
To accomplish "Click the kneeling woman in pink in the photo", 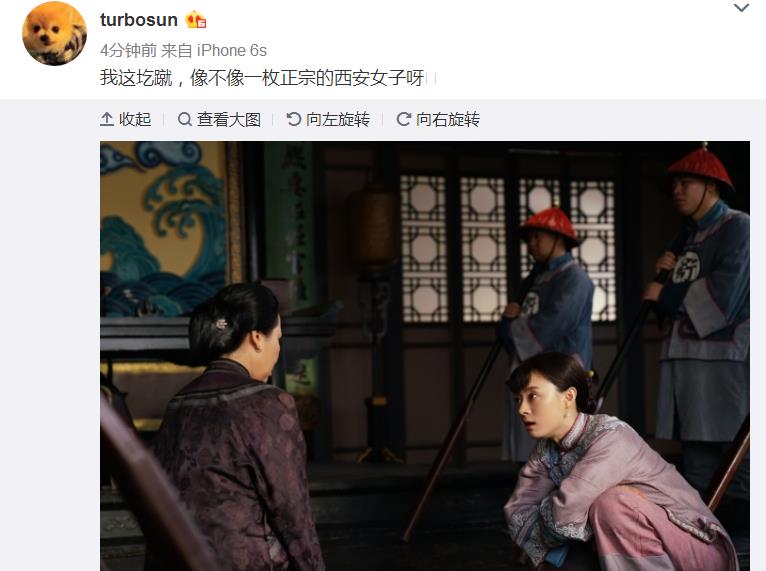I will (x=611, y=464).
